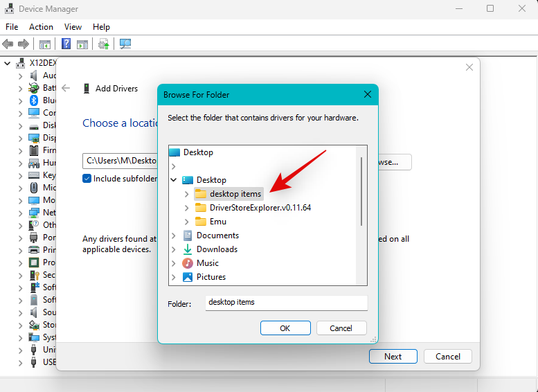Expand the desktop items folder
This screenshot has height=392, width=538.
click(x=186, y=194)
